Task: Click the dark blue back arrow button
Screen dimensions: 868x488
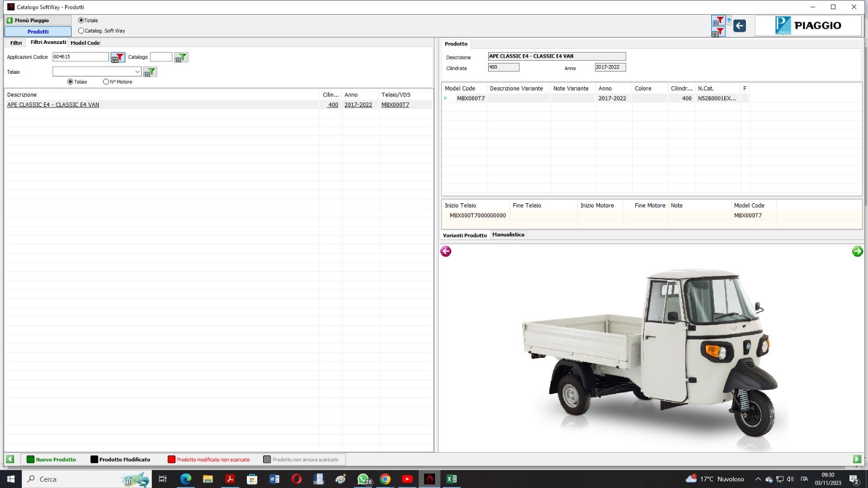Action: tap(739, 25)
